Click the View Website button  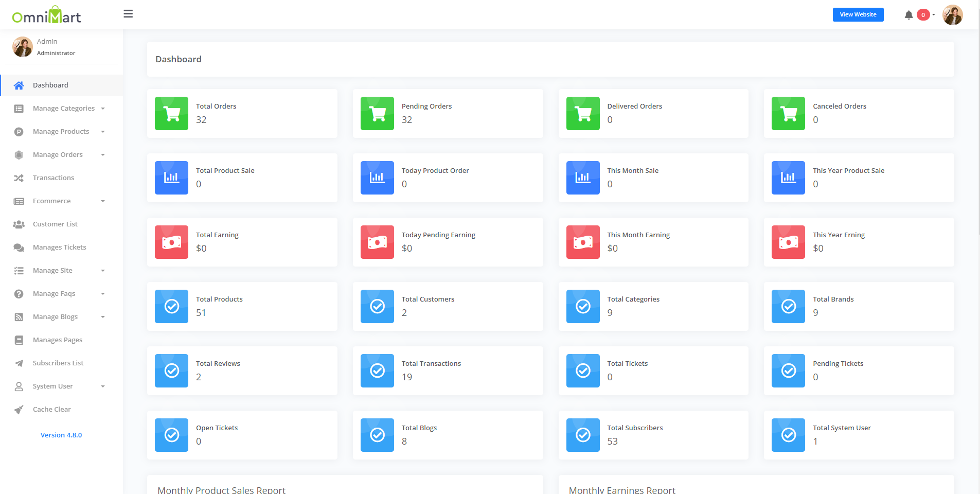click(858, 15)
